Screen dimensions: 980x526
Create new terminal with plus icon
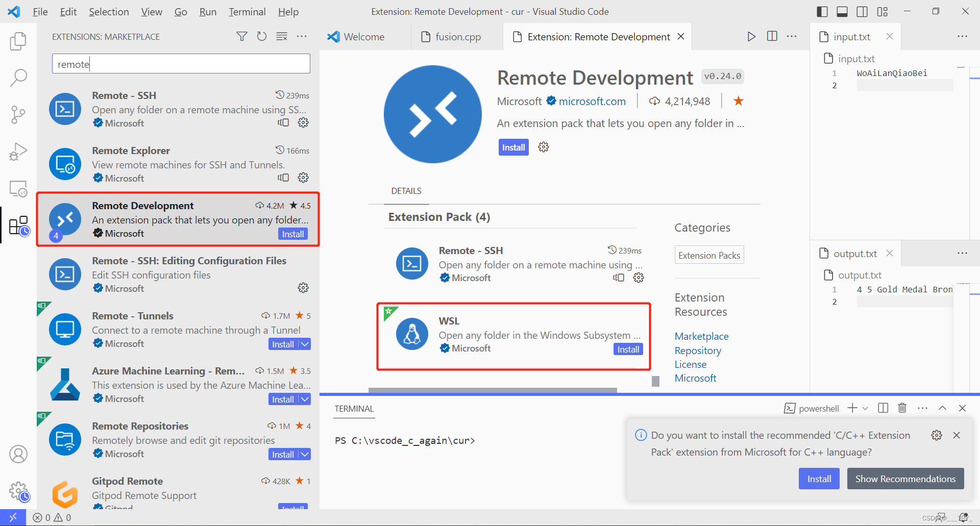[x=852, y=408]
